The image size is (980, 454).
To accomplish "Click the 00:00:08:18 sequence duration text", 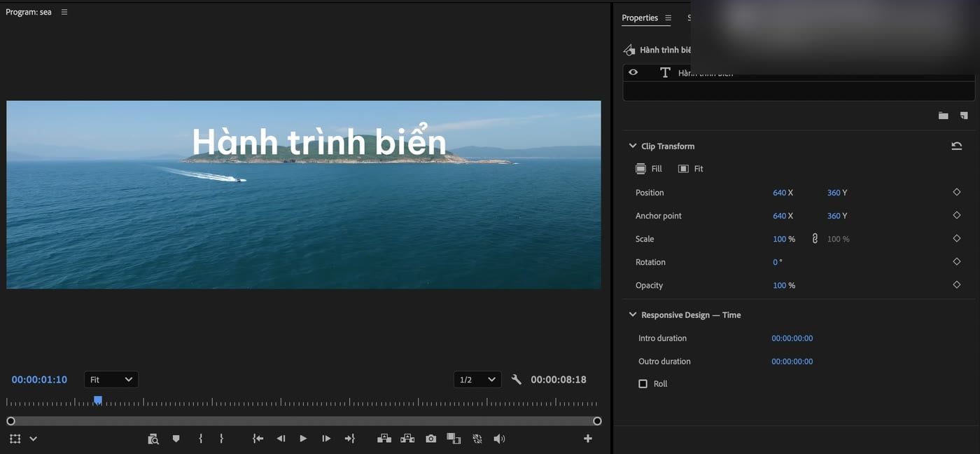I will [559, 380].
